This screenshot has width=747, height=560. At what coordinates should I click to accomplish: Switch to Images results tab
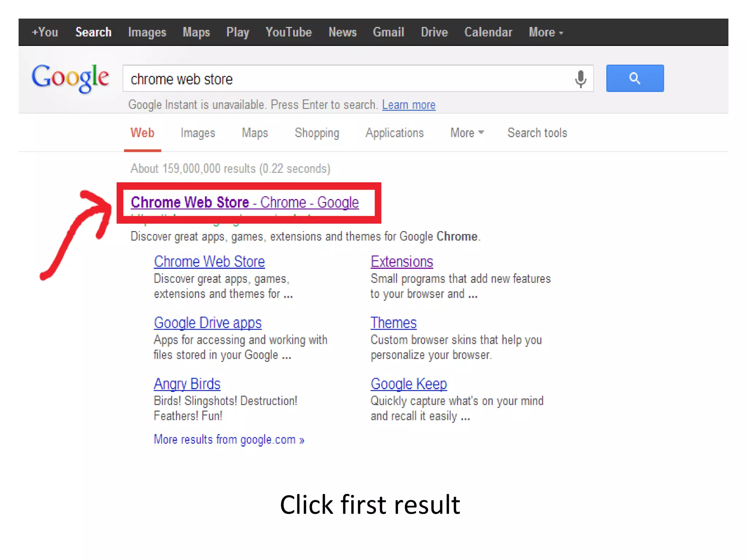[x=198, y=133]
